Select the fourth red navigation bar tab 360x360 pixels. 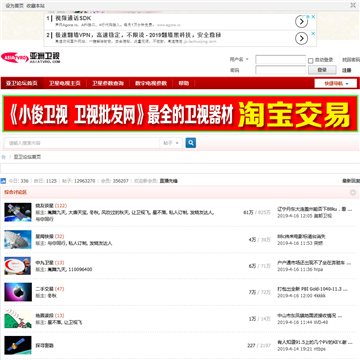click(x=151, y=83)
